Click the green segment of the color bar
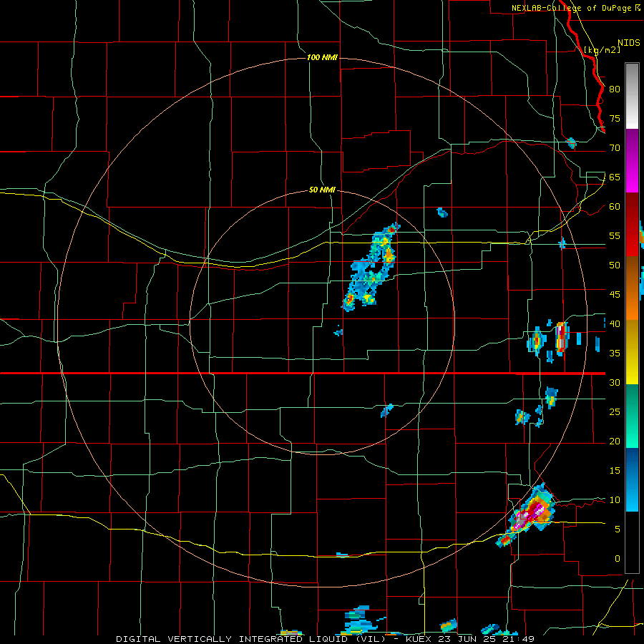Image resolution: width=644 pixels, height=644 pixels. [x=632, y=416]
